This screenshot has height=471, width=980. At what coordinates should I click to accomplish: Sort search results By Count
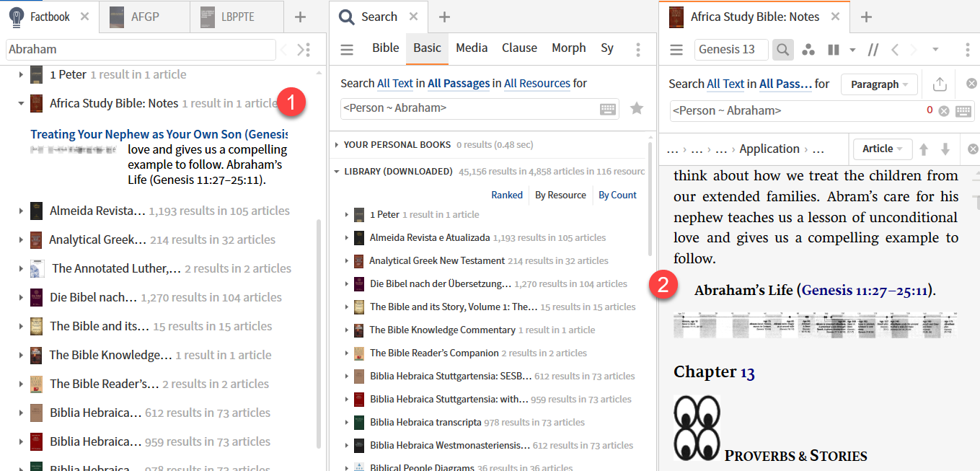(618, 195)
